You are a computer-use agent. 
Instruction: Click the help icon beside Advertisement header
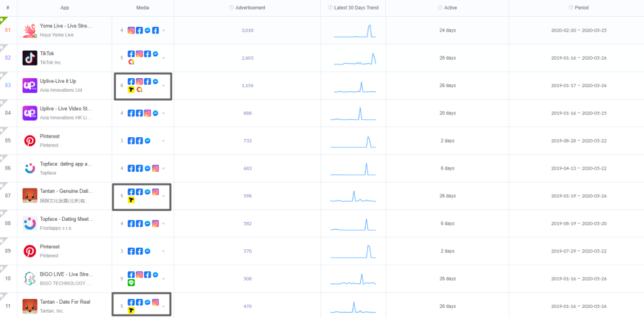(231, 8)
